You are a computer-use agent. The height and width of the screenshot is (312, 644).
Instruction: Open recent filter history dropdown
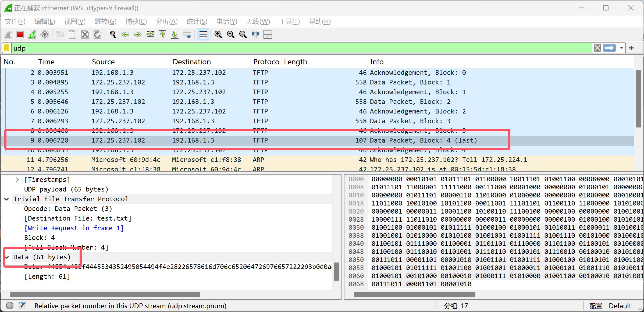[621, 48]
